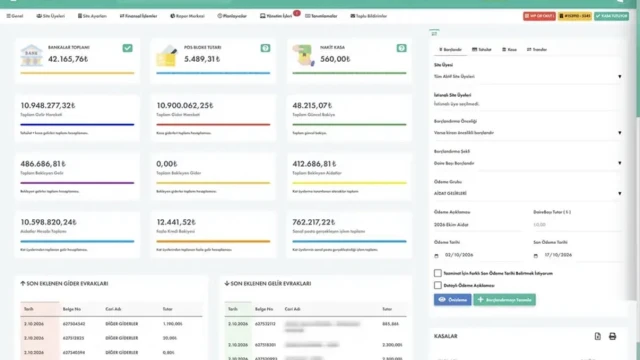Switch to the Borçlandır tab
The width and height of the screenshot is (640, 360).
[450, 49]
